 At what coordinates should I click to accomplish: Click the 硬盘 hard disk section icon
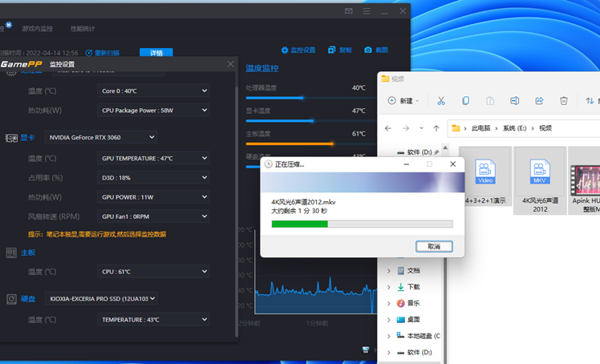click(11, 299)
